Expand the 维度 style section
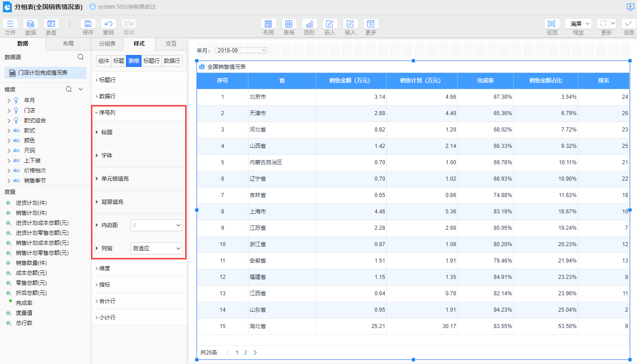637x364 pixels. point(105,268)
